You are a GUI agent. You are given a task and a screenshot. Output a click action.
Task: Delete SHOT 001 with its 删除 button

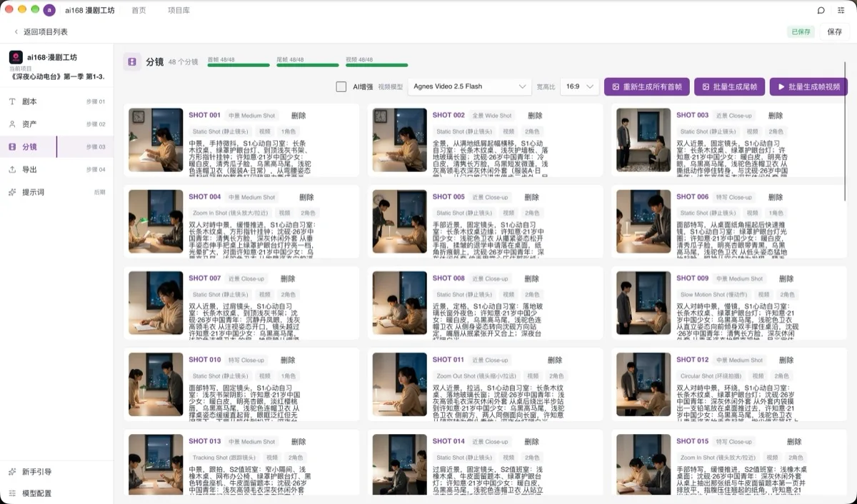(299, 116)
